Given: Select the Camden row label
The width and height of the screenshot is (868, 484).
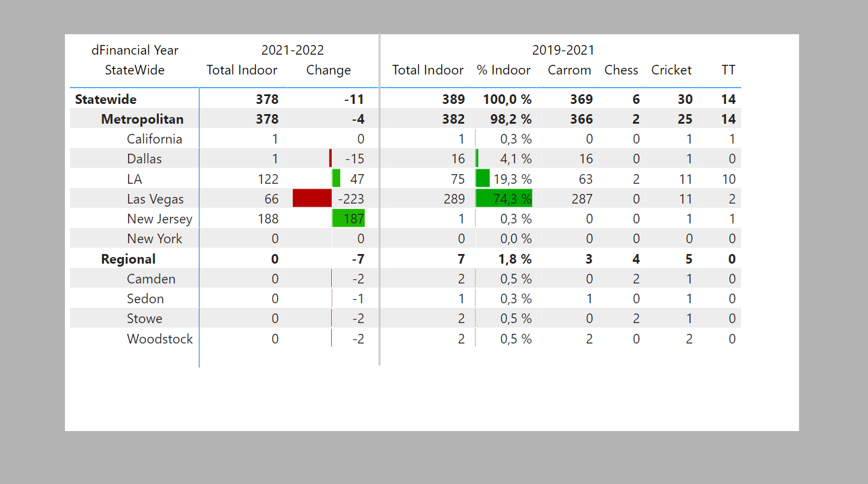Looking at the screenshot, I should 151,279.
